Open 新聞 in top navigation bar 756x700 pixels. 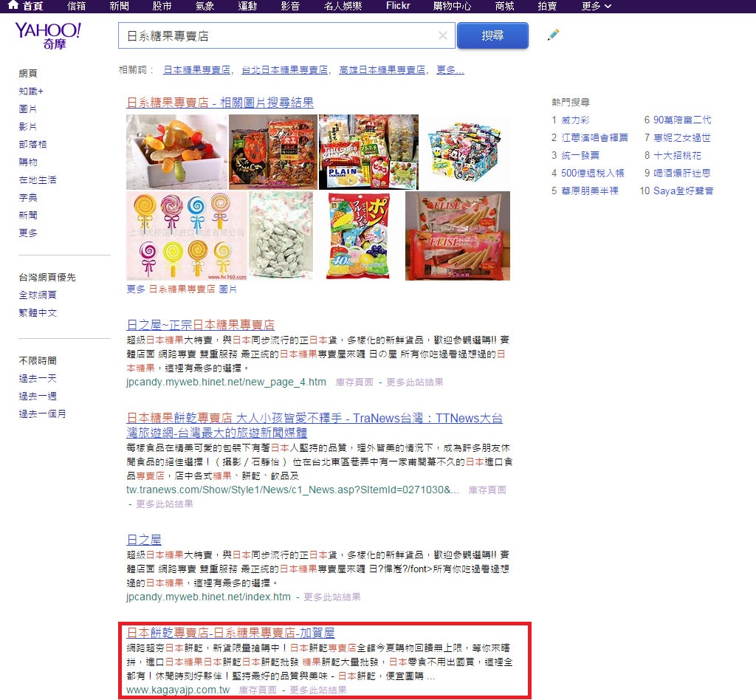pyautogui.click(x=119, y=6)
